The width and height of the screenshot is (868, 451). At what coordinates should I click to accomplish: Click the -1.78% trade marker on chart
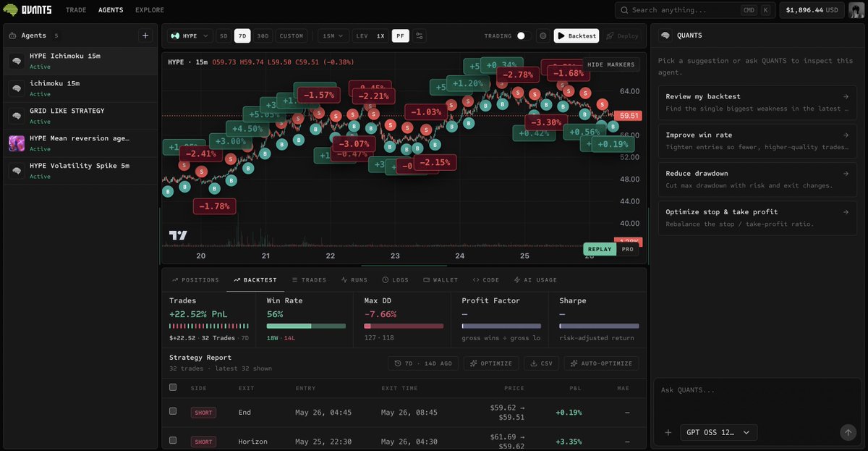(214, 206)
